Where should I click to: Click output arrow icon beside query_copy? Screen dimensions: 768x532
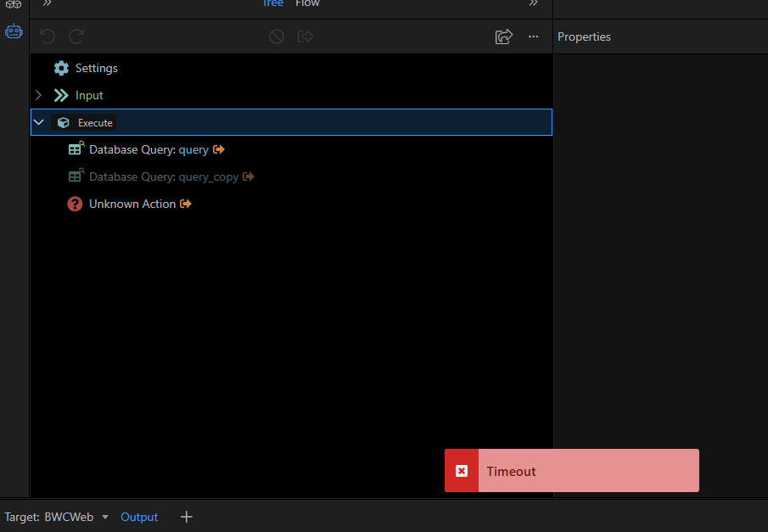[249, 176]
